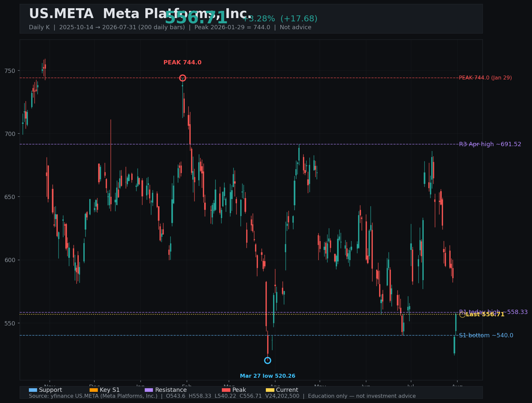Viewport: 532px width, 403px height.
Task: Select the blue Mar 27 low circle marker
Action: pyautogui.click(x=267, y=360)
